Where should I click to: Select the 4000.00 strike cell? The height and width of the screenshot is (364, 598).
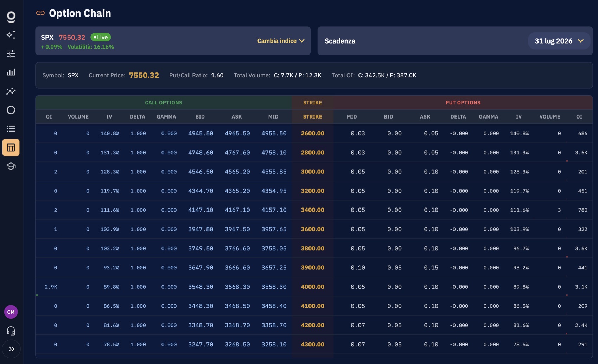[313, 287]
